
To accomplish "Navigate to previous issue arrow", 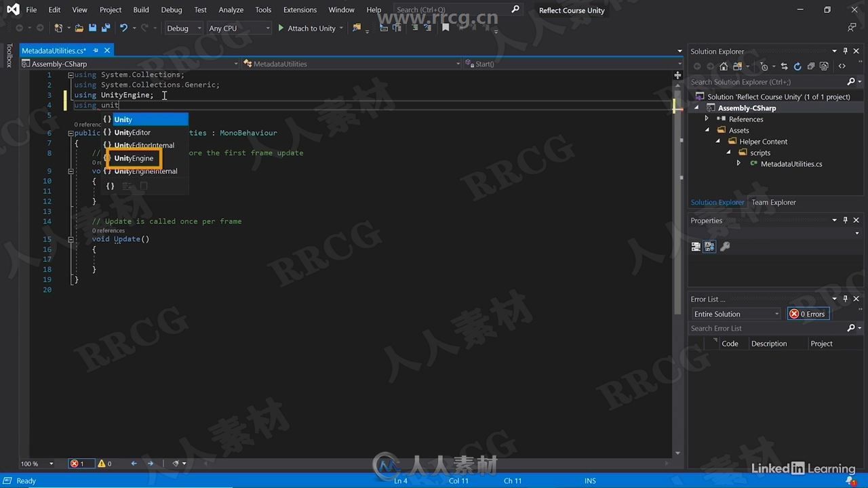I will tap(134, 464).
